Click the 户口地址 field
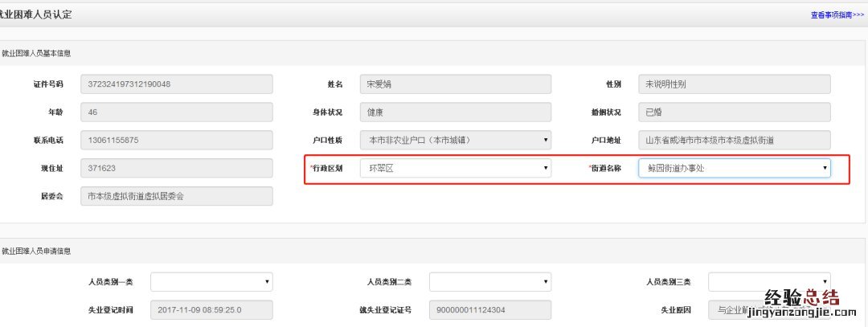868x327 pixels. click(x=735, y=140)
